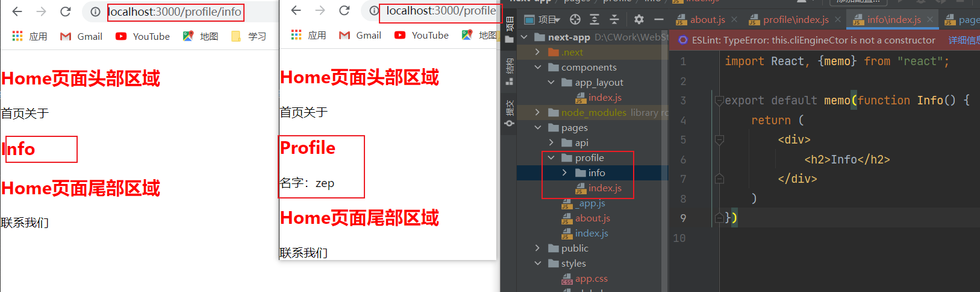
Task: Expand the .next folder
Action: pos(537,52)
